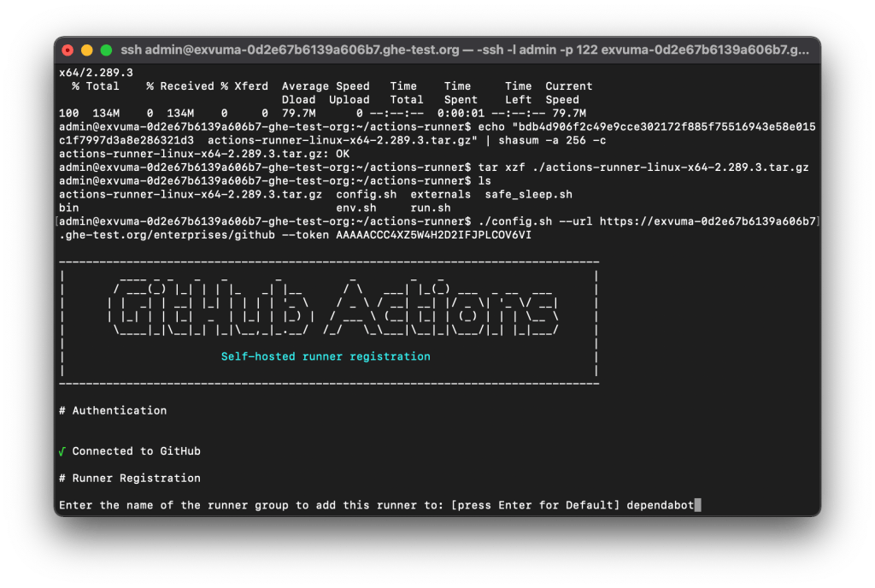Click 'Self-hosted runner registration' text

326,356
